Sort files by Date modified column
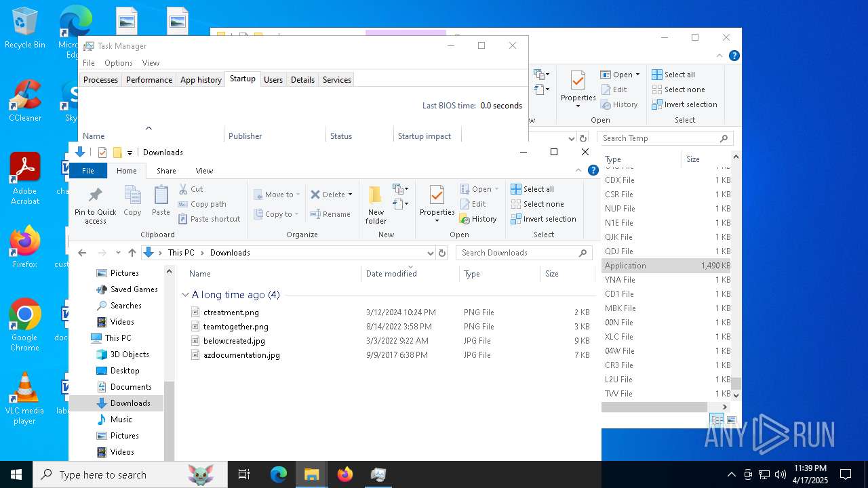868x488 pixels. (410, 274)
